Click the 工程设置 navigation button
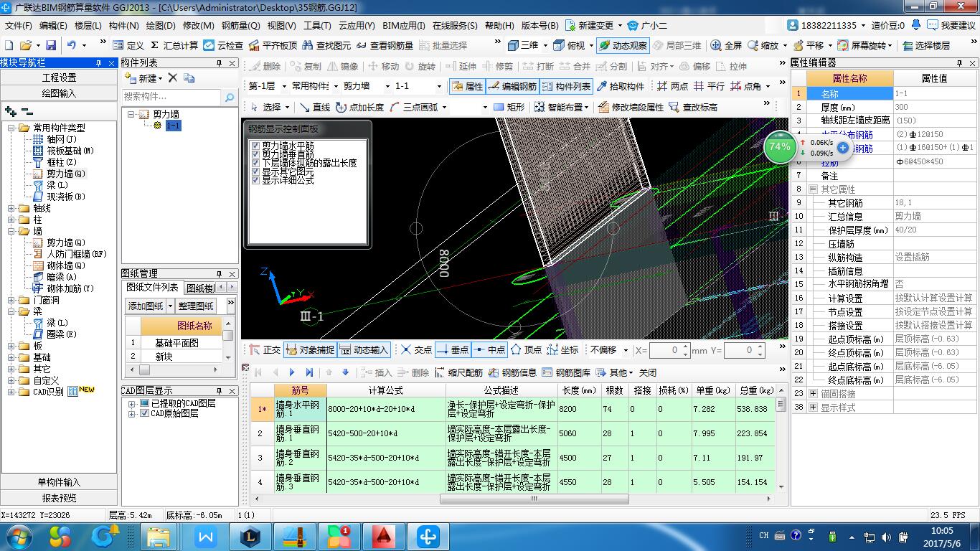Viewport: 980px width, 551px height. (59, 77)
